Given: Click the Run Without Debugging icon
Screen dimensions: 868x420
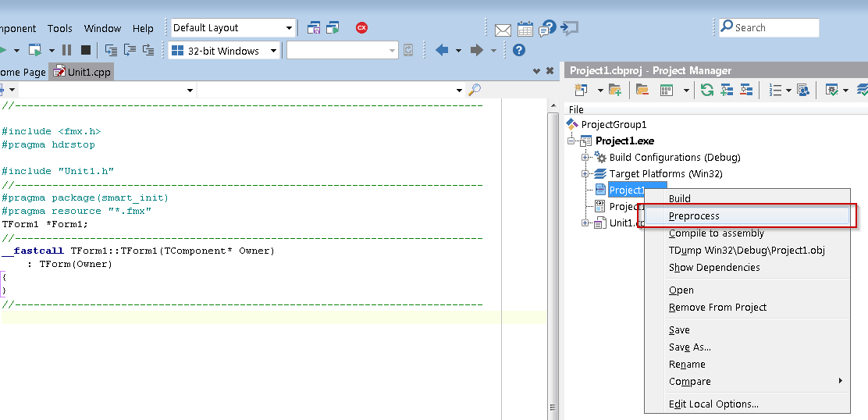Looking at the screenshot, I should point(35,51).
